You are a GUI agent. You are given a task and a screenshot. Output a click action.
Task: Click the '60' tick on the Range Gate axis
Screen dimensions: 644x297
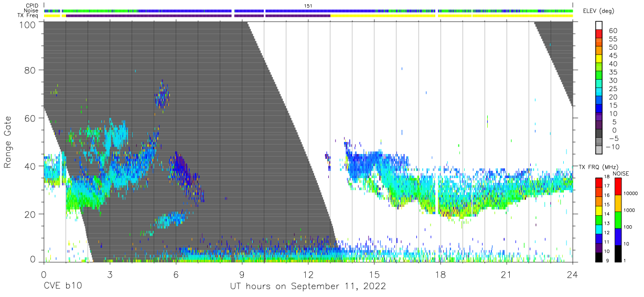(x=31, y=118)
